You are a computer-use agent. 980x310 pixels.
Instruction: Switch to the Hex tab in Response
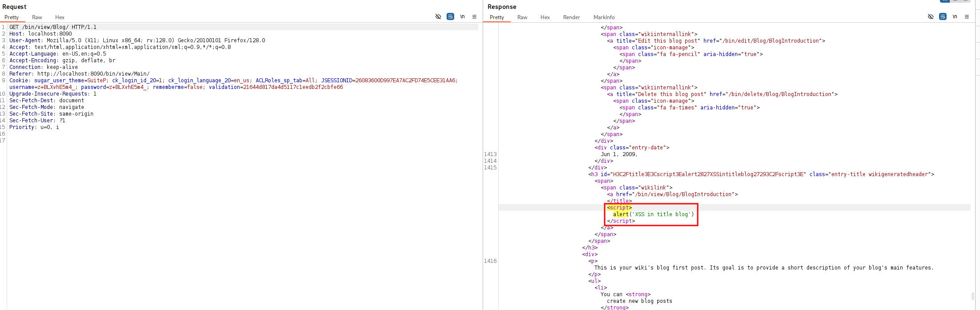(x=545, y=17)
